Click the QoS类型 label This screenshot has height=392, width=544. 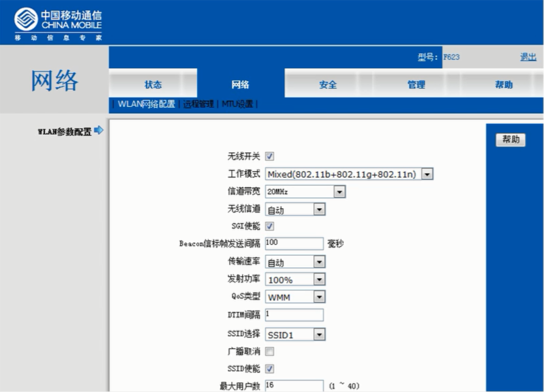[246, 296]
